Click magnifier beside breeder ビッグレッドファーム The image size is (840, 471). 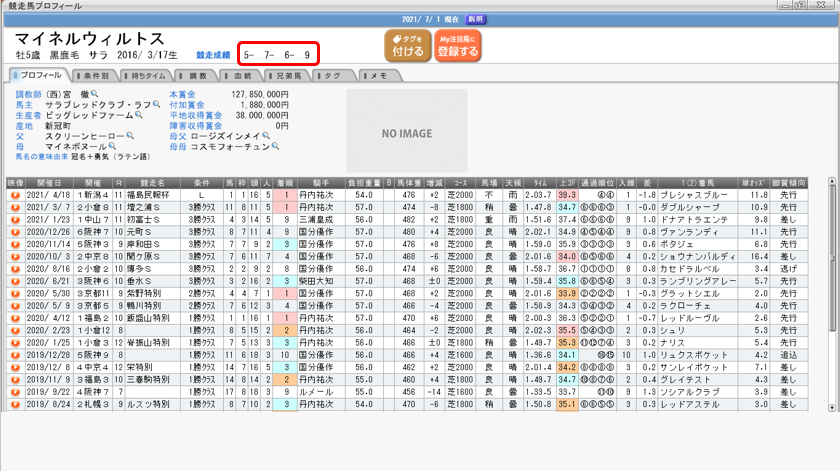tap(138, 115)
